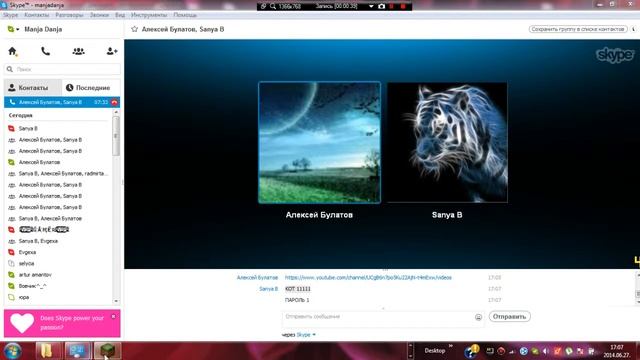End call using red hang-up icon
This screenshot has height=360, width=640.
(114, 102)
